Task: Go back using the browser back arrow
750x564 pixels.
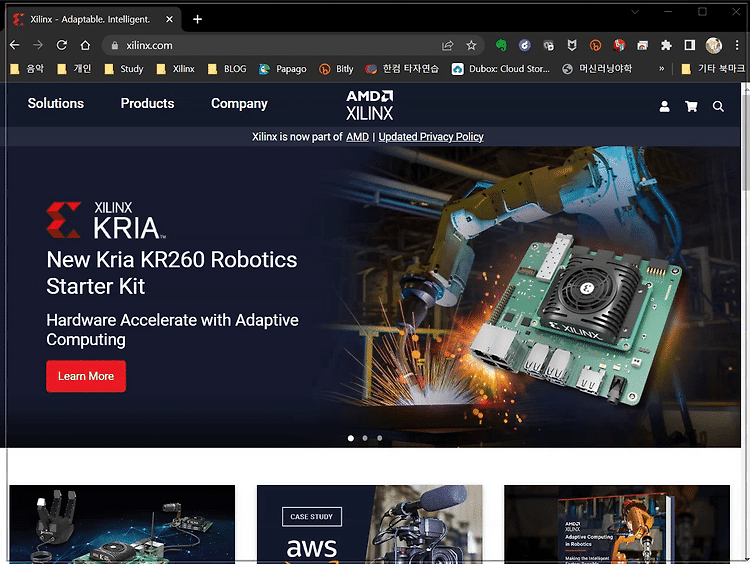Action: (14, 45)
